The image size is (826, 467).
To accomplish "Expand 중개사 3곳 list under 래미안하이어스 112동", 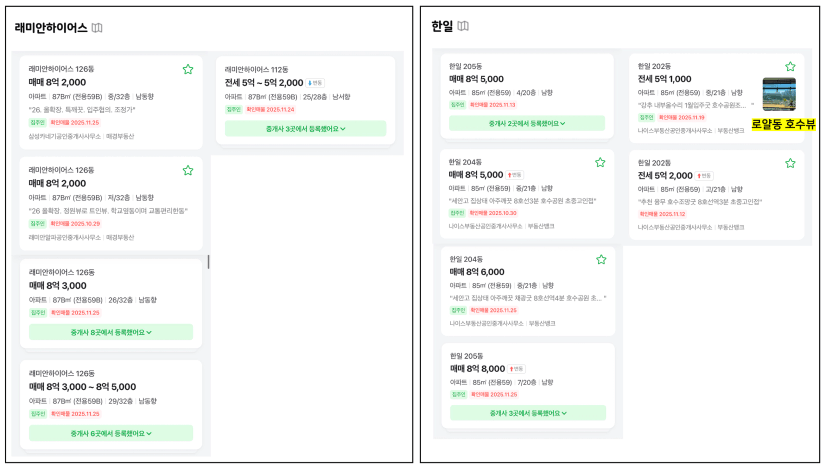I will [305, 128].
